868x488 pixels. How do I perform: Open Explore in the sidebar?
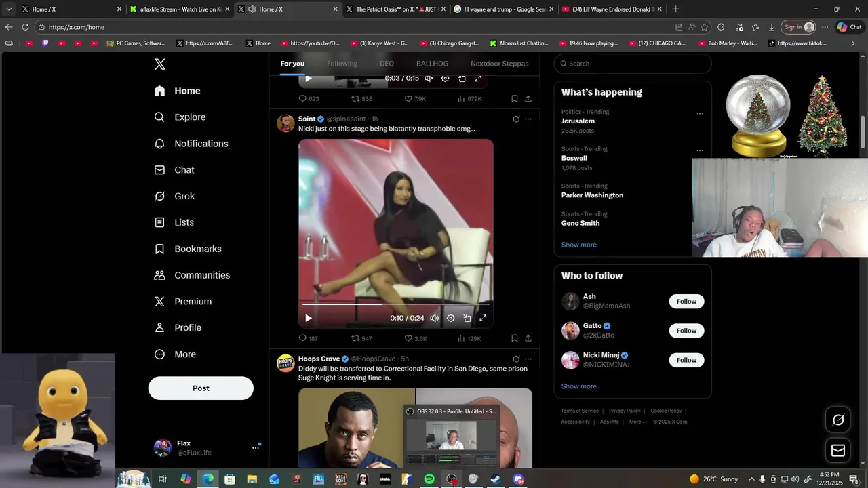[x=180, y=117]
